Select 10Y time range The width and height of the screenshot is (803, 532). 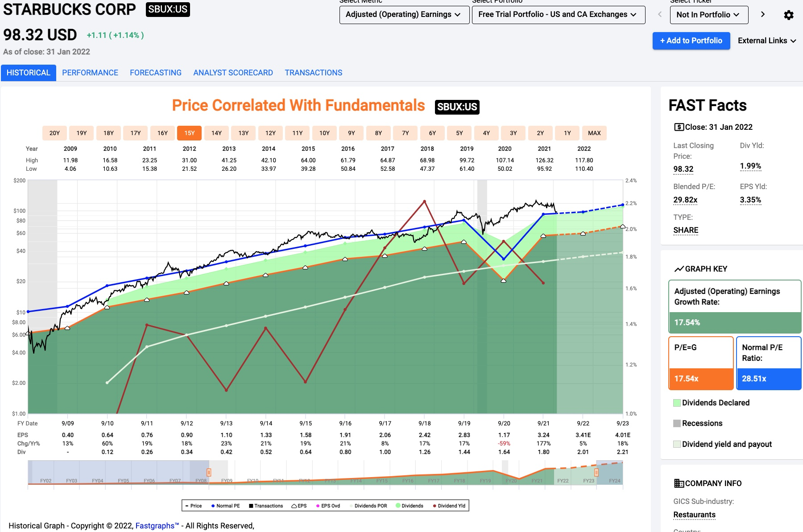pyautogui.click(x=324, y=133)
